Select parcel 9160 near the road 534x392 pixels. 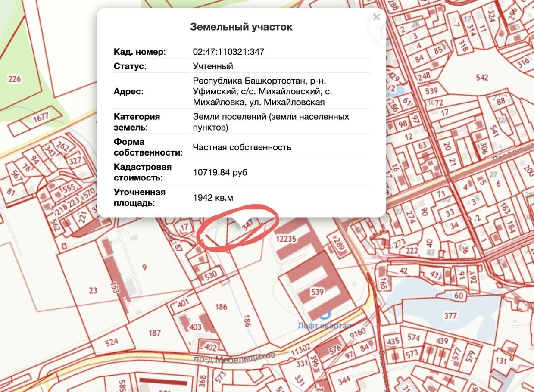click(357, 333)
